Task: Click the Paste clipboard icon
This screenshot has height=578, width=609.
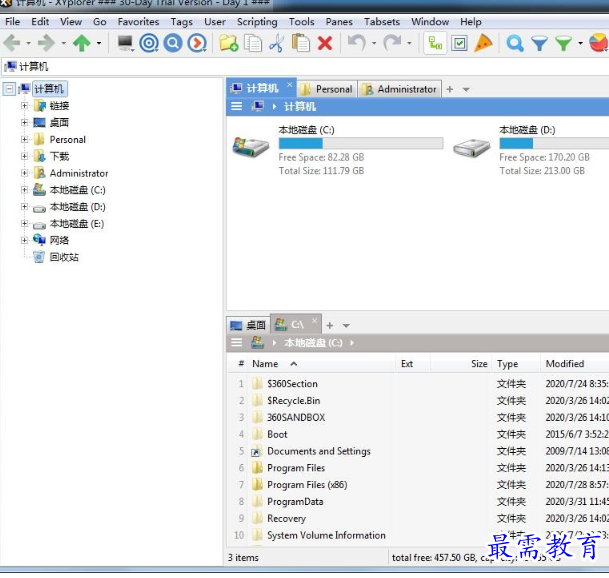Action: pos(301,43)
